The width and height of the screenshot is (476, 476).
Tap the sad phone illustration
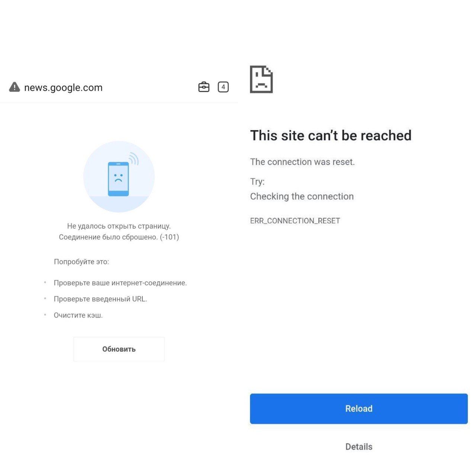point(119,177)
